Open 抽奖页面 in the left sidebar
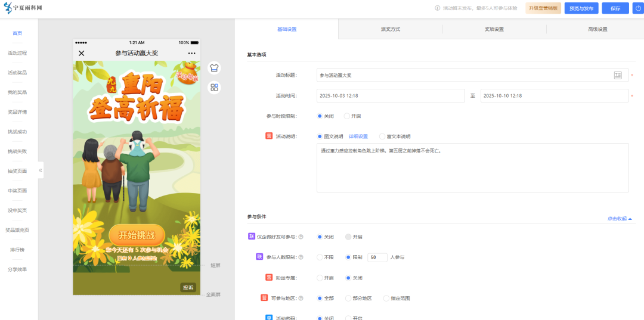This screenshot has width=644, height=320. click(17, 171)
